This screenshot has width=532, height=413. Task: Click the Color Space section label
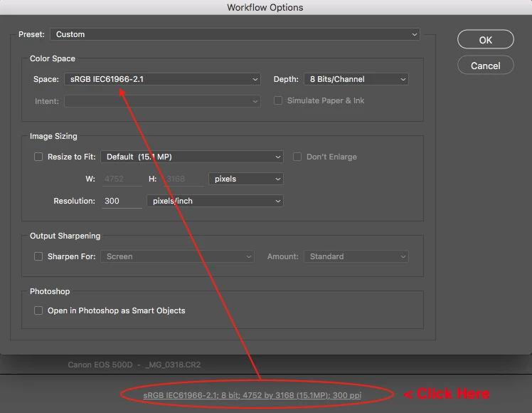click(x=53, y=58)
